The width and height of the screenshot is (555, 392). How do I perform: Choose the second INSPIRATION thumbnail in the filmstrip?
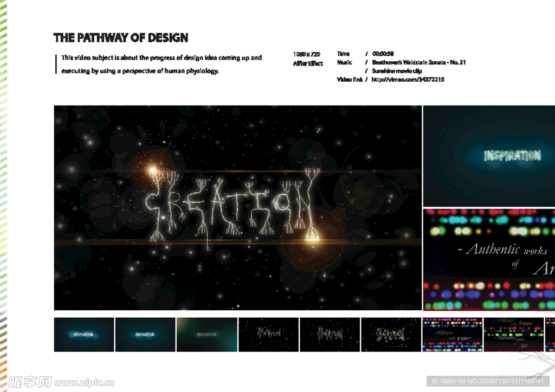pos(145,335)
